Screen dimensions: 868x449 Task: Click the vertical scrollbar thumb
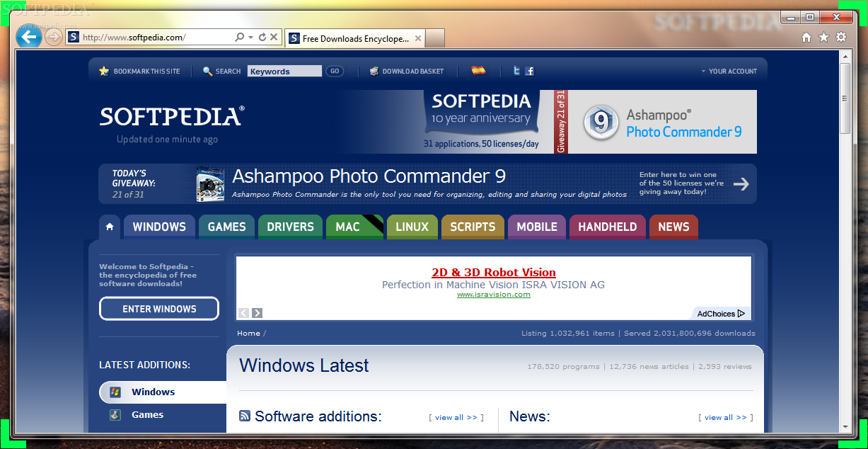845,98
